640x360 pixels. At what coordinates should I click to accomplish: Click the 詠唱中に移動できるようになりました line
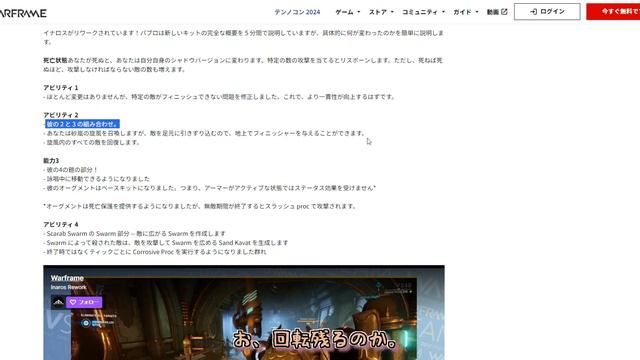(x=96, y=179)
